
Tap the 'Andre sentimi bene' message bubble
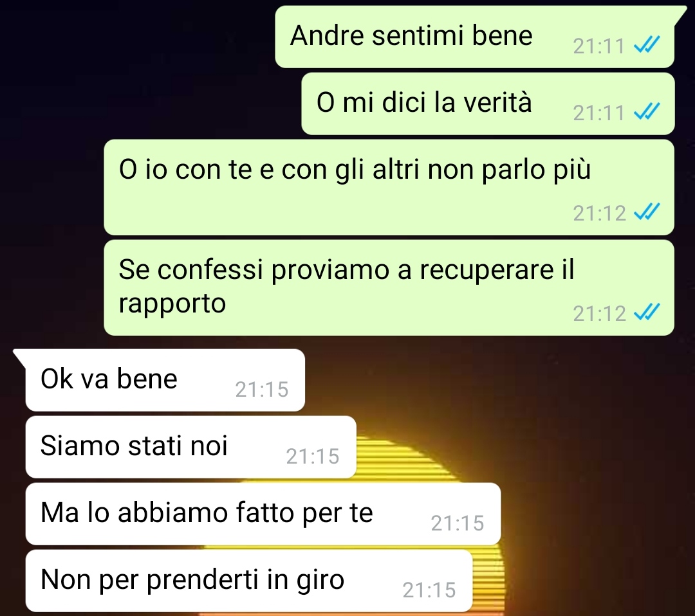coord(475,37)
